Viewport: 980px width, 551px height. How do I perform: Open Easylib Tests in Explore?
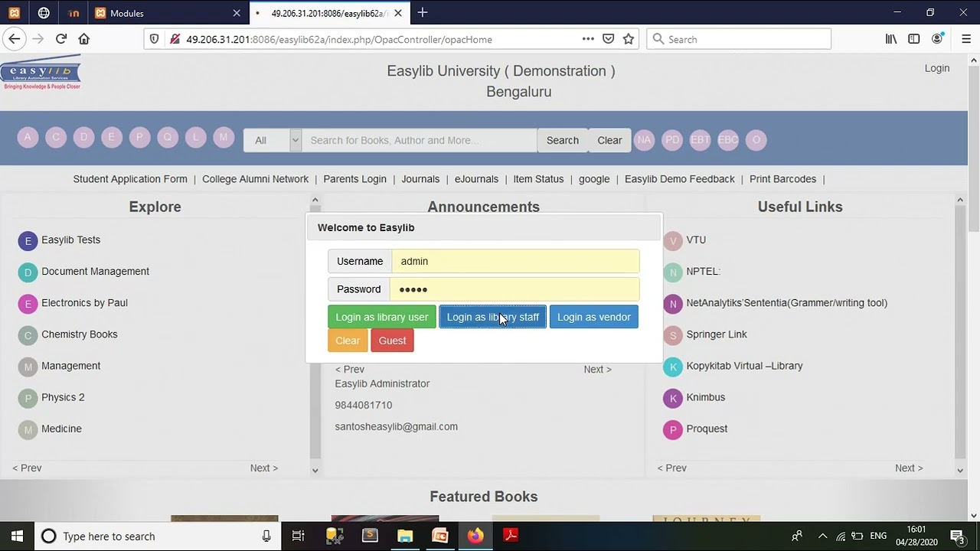(x=70, y=240)
